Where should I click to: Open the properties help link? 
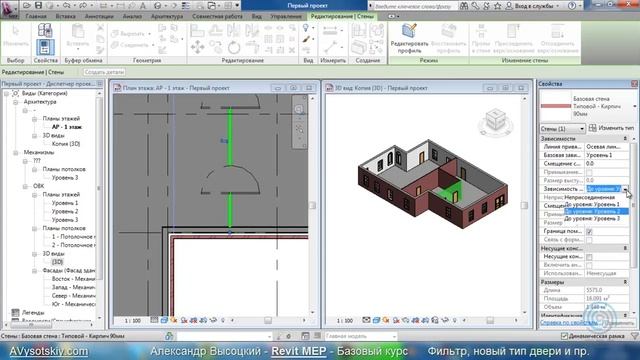click(568, 323)
